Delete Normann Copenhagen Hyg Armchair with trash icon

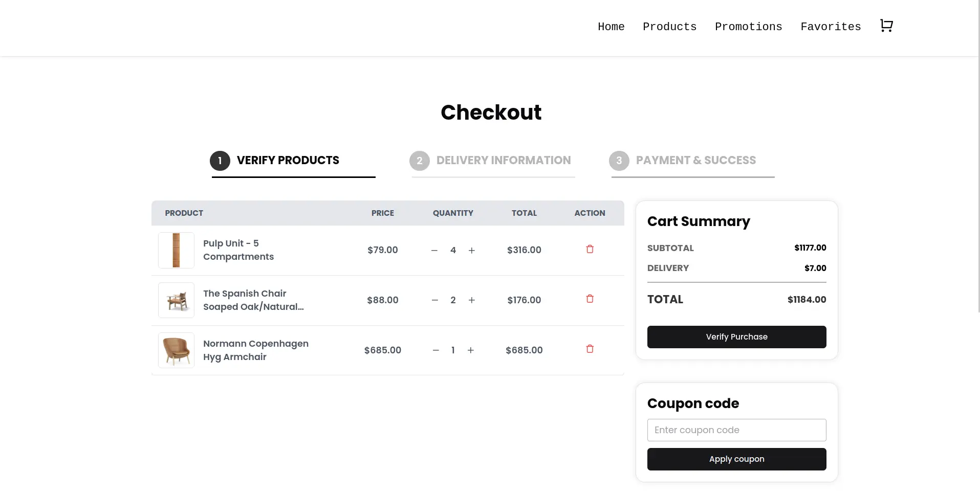click(590, 349)
